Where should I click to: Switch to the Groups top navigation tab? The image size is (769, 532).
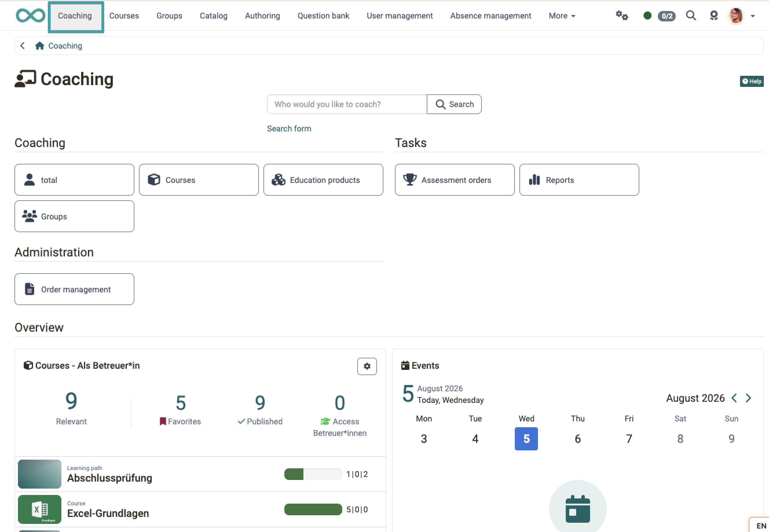point(169,16)
